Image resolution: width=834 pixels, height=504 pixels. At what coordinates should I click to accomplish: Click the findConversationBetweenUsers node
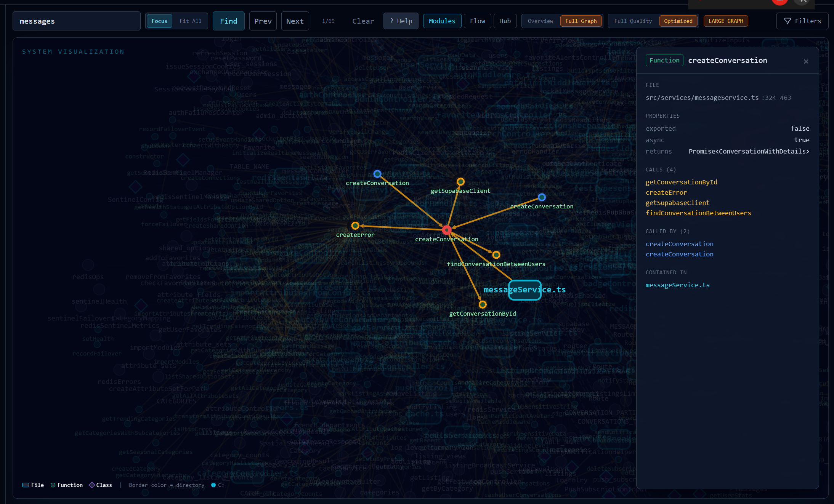[496, 254]
